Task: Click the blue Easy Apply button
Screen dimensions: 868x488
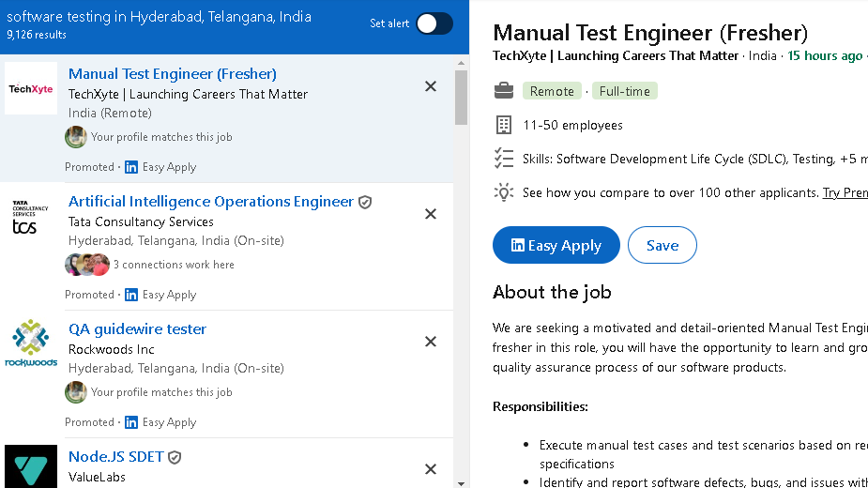Action: 556,245
